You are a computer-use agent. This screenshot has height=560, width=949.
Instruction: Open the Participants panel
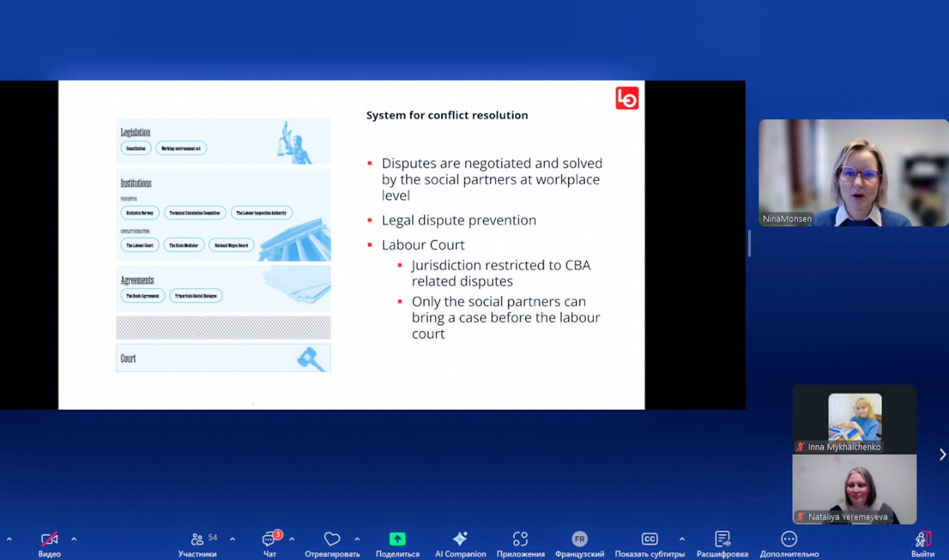click(x=197, y=544)
